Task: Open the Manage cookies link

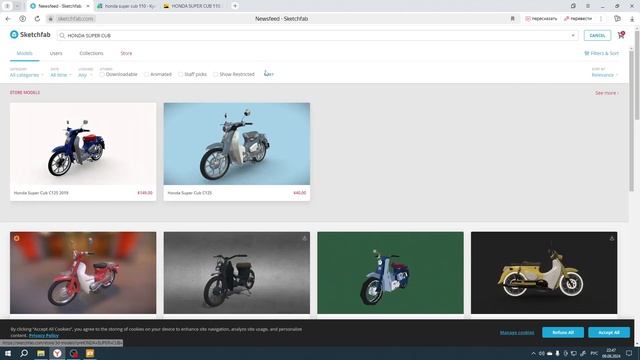Action: [x=517, y=333]
